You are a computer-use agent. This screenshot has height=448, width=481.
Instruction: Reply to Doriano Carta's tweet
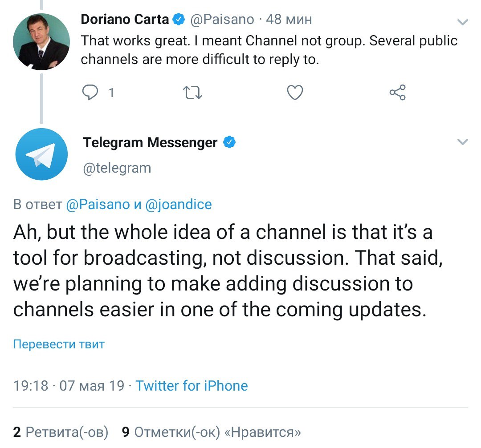click(x=91, y=93)
